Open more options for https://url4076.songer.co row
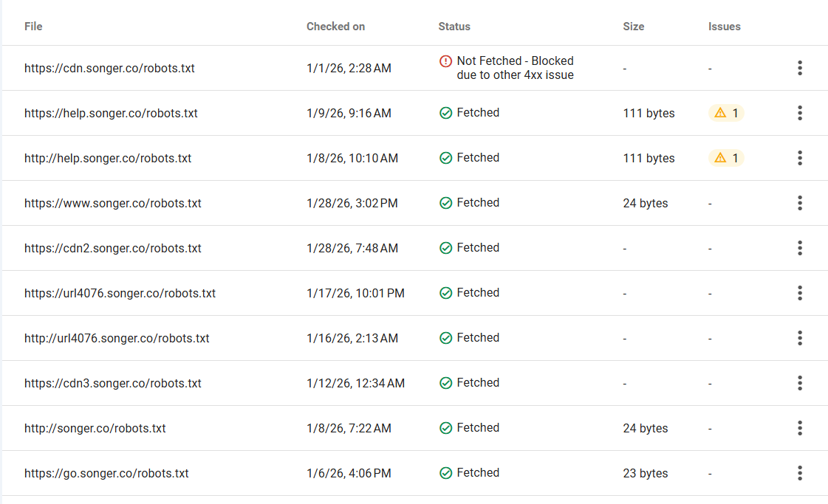 click(800, 293)
